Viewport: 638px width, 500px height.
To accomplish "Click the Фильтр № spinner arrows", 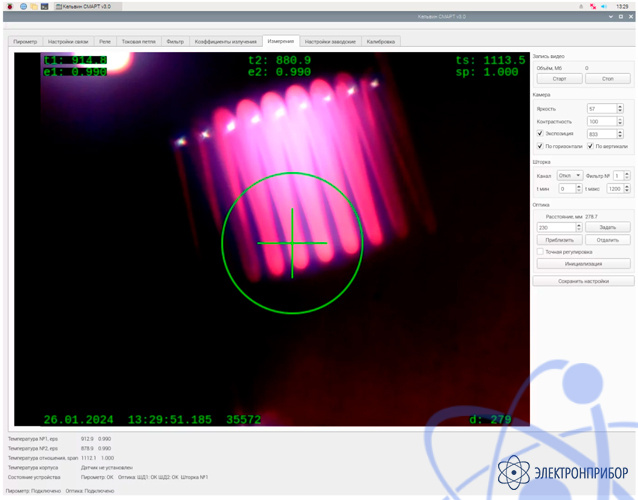I will 628,175.
